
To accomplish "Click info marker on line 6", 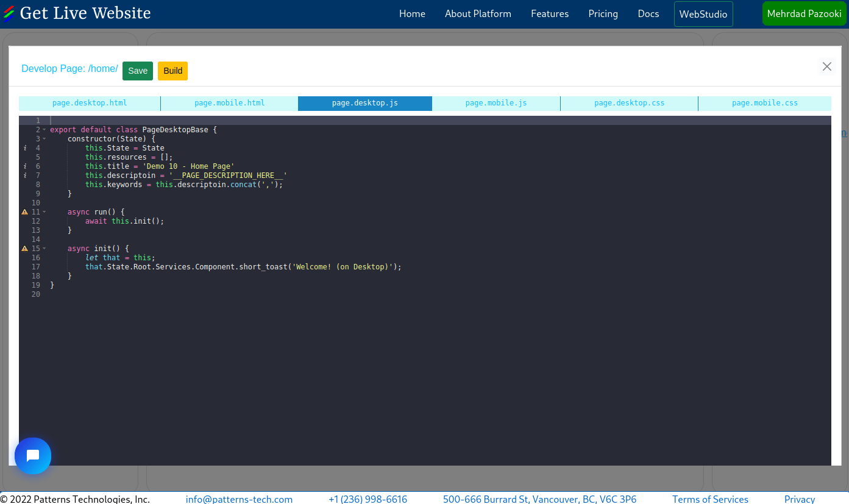I will click(25, 166).
